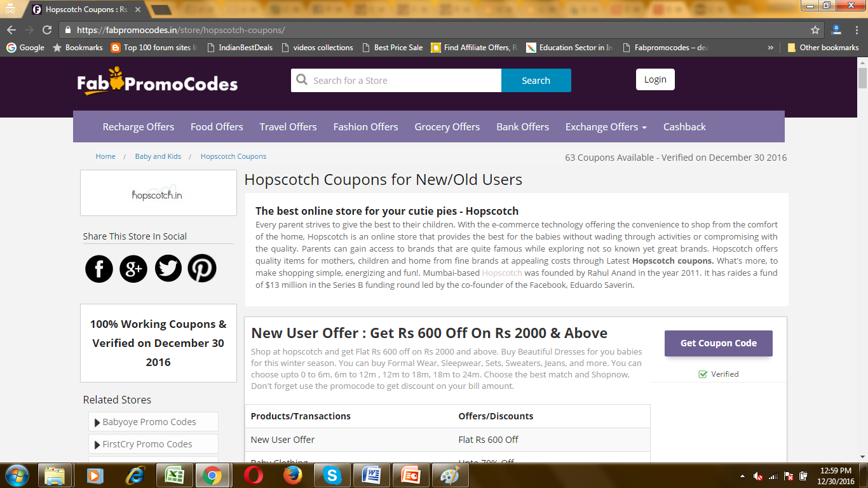Open Chrome menu three-dot icon
The height and width of the screenshot is (488, 868).
(x=857, y=30)
